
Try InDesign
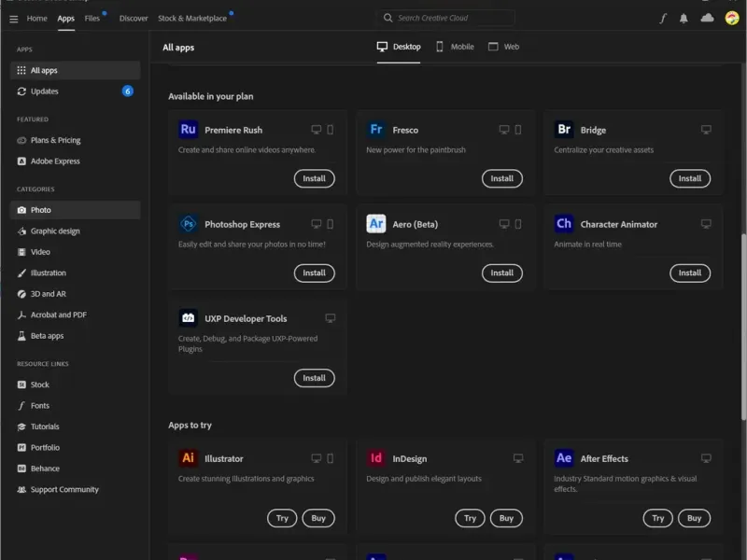470,518
